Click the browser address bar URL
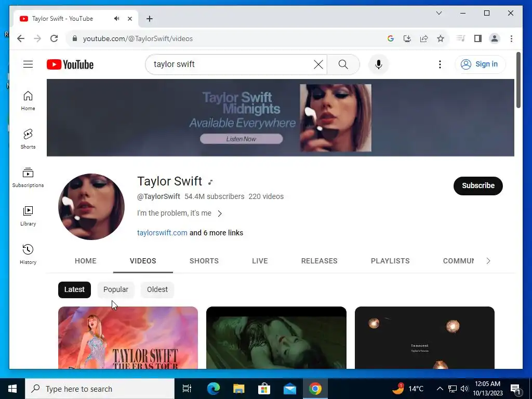The image size is (532, 399). [138, 38]
